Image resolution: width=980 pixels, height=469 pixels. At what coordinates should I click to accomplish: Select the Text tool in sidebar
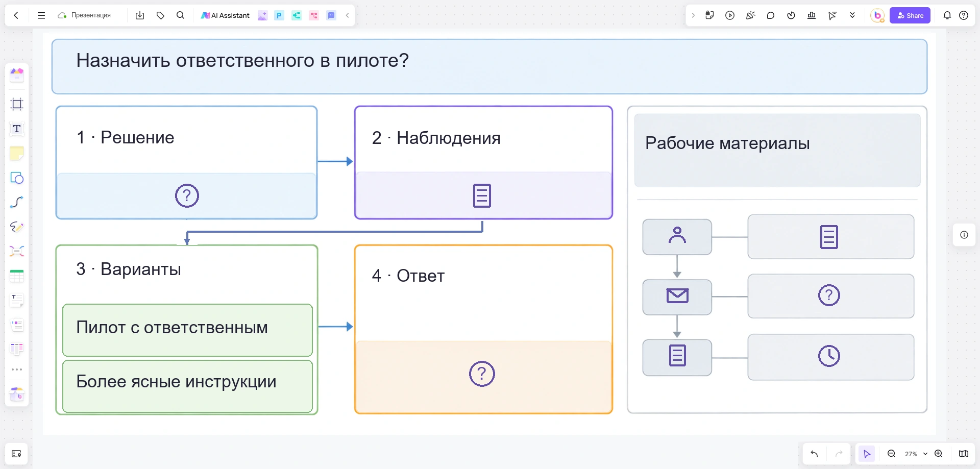[x=17, y=129]
